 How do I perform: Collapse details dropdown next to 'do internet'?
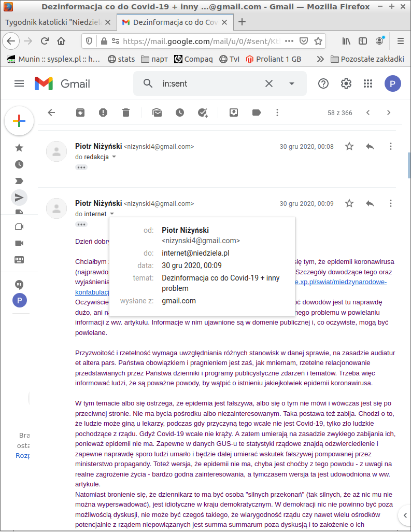112,214
